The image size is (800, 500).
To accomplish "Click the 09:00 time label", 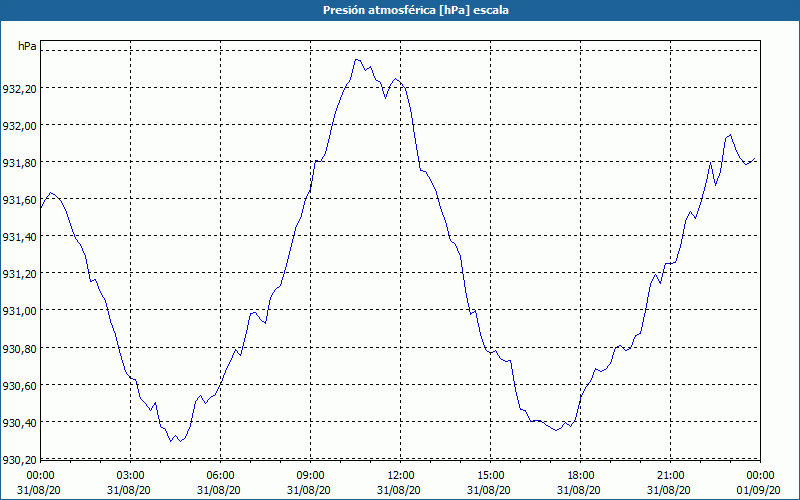I will pos(311,476).
